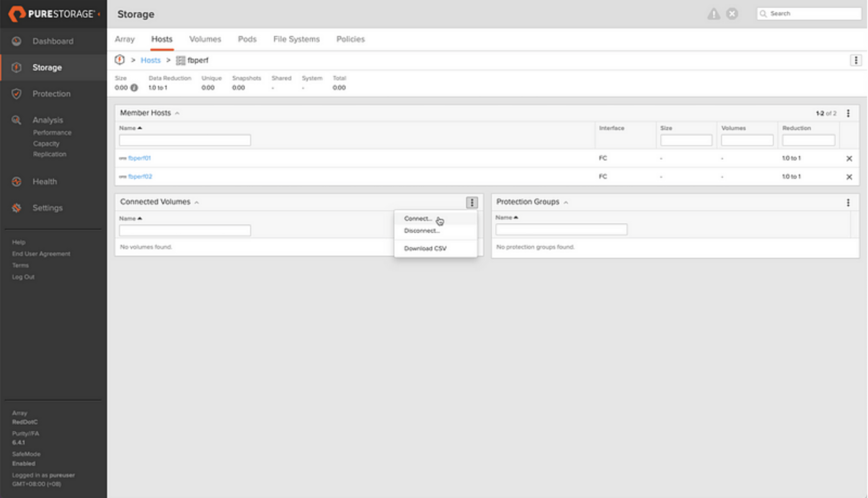
Task: Click the array name RedDotC
Action: point(25,422)
